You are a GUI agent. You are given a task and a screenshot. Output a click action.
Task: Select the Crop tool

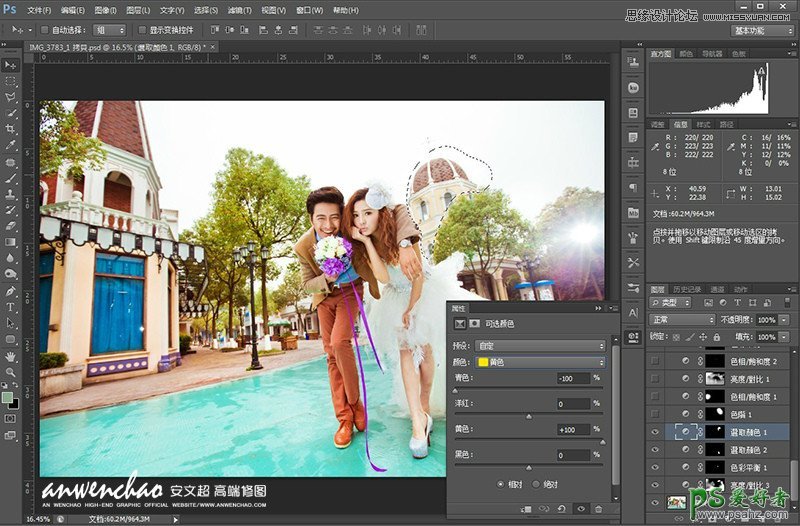point(11,129)
